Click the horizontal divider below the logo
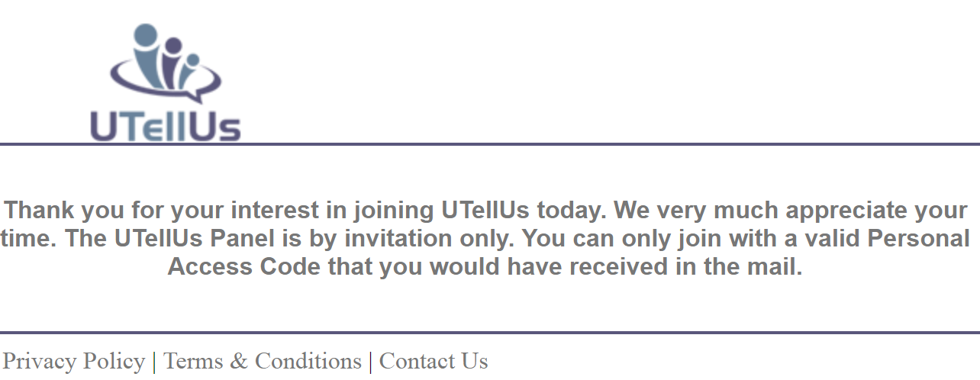This screenshot has height=380, width=980. (490, 143)
